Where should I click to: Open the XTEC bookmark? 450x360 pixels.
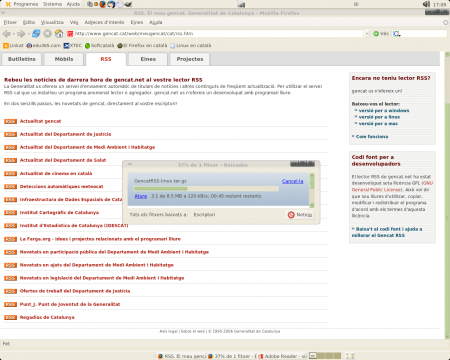[73, 46]
